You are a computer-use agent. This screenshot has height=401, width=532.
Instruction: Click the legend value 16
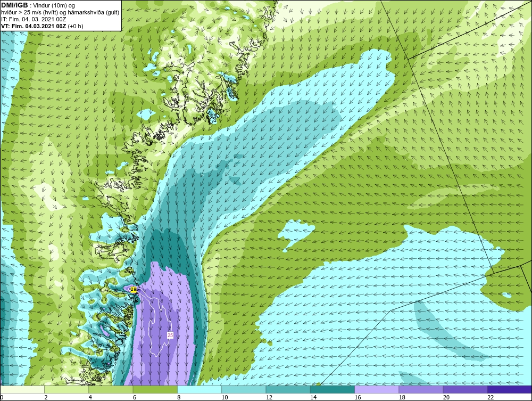click(x=358, y=398)
